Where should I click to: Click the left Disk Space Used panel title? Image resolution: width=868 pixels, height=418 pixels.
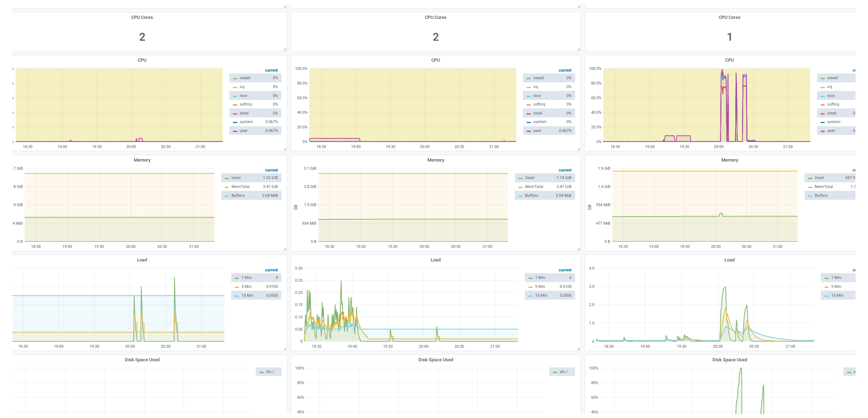(x=142, y=360)
